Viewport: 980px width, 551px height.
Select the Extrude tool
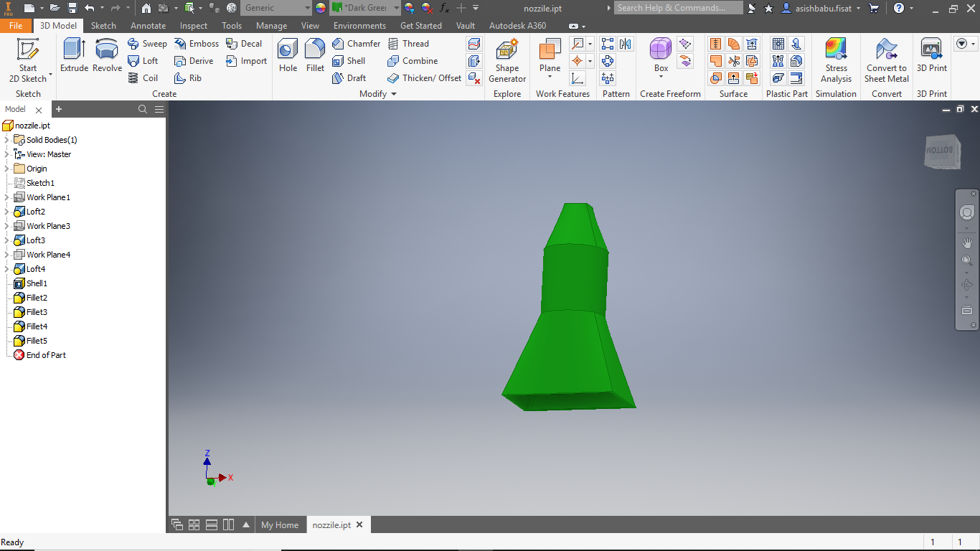(74, 55)
